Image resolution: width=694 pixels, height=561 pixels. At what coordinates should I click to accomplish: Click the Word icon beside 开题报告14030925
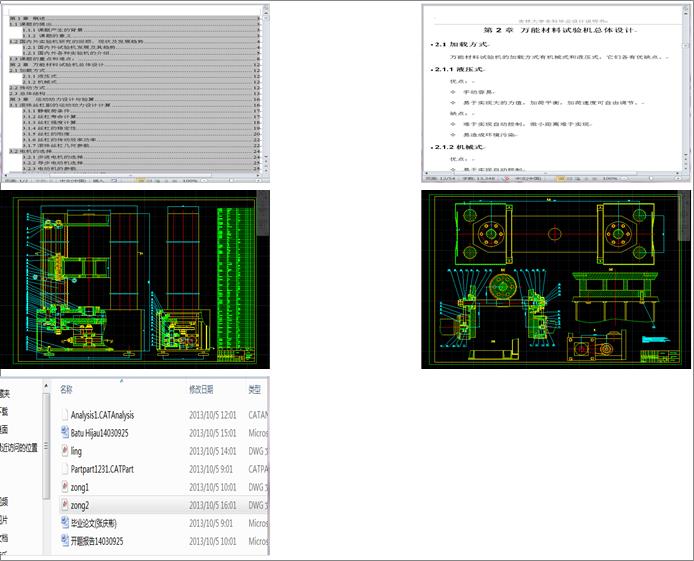click(65, 541)
